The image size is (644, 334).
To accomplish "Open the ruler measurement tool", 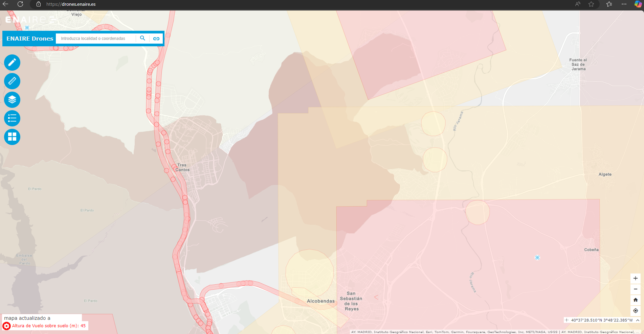I will (x=12, y=81).
